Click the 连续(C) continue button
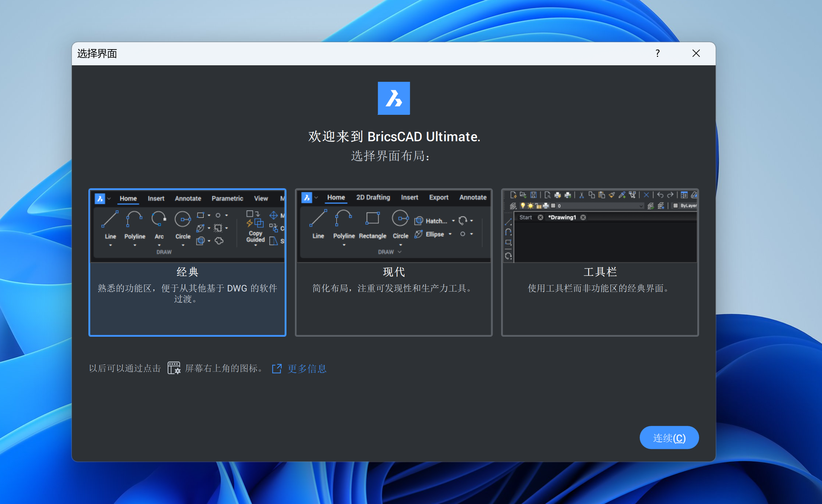 669,438
